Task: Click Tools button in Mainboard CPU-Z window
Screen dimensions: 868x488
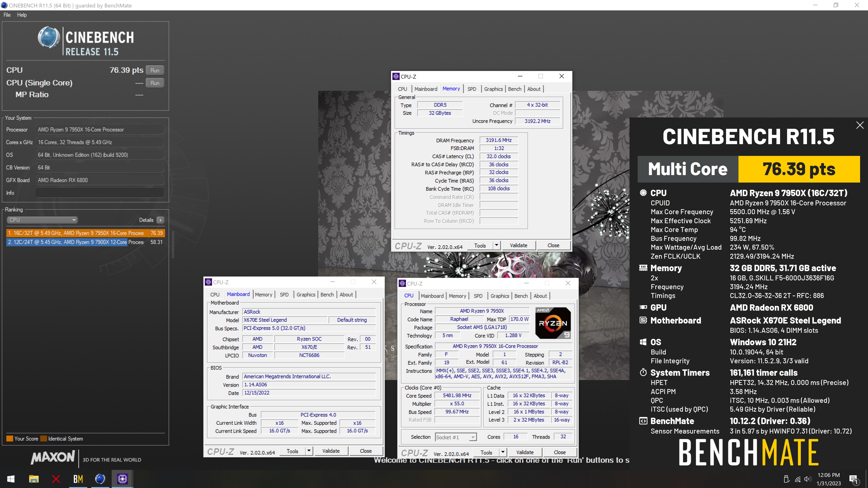Action: pos(292,451)
